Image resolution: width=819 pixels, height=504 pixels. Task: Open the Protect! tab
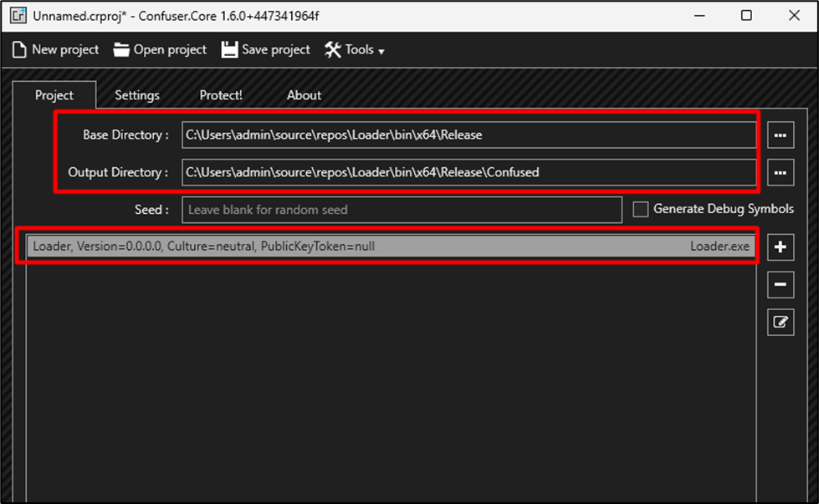(x=220, y=95)
